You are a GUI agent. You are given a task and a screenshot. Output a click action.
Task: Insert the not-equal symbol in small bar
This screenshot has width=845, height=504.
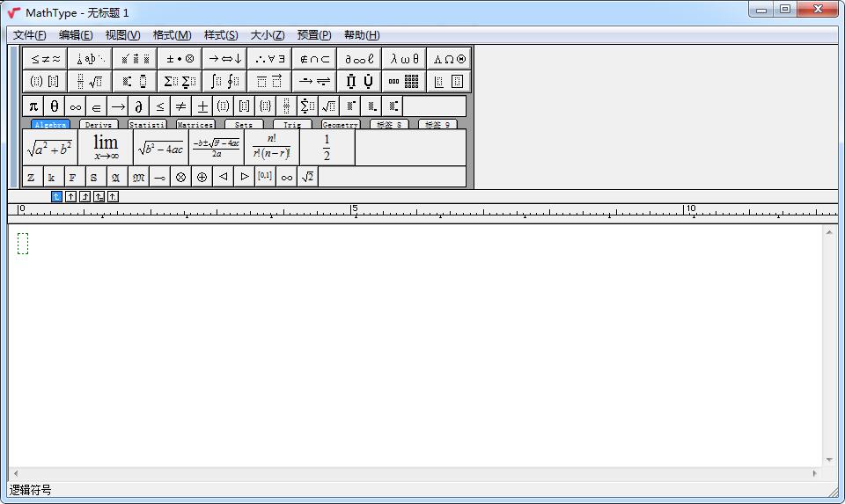[181, 106]
